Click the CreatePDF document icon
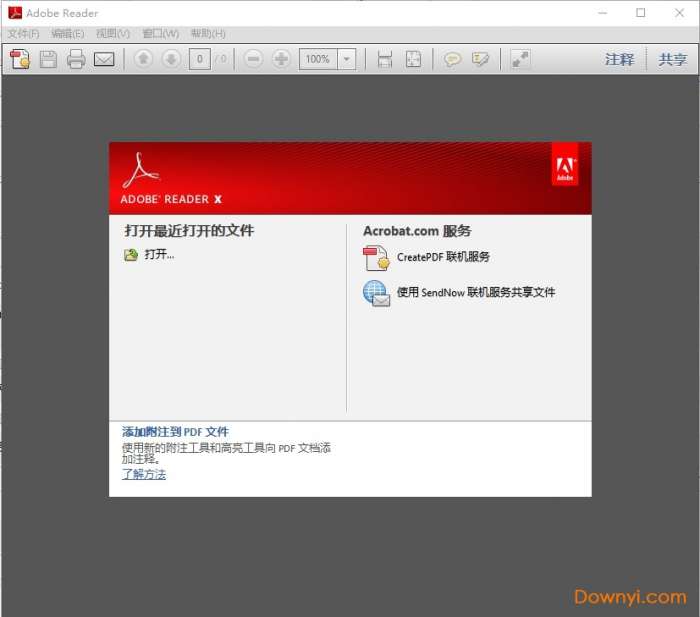This screenshot has width=700, height=617. (376, 258)
